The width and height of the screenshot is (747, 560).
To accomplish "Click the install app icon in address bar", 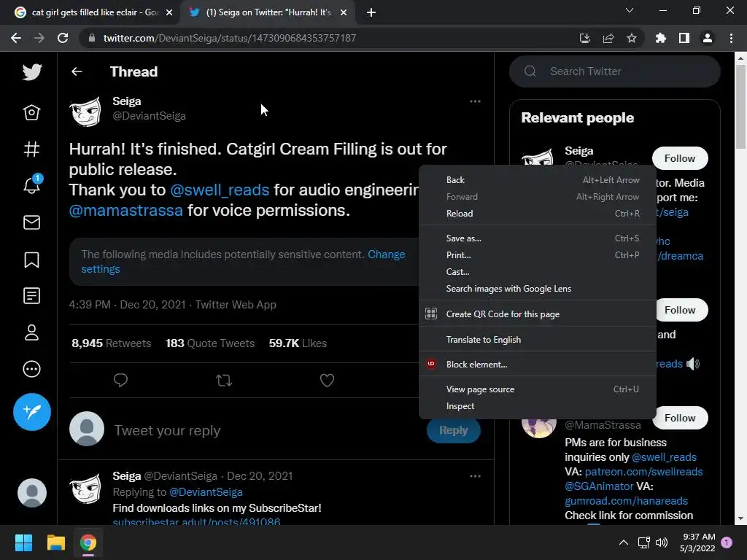I will (584, 38).
